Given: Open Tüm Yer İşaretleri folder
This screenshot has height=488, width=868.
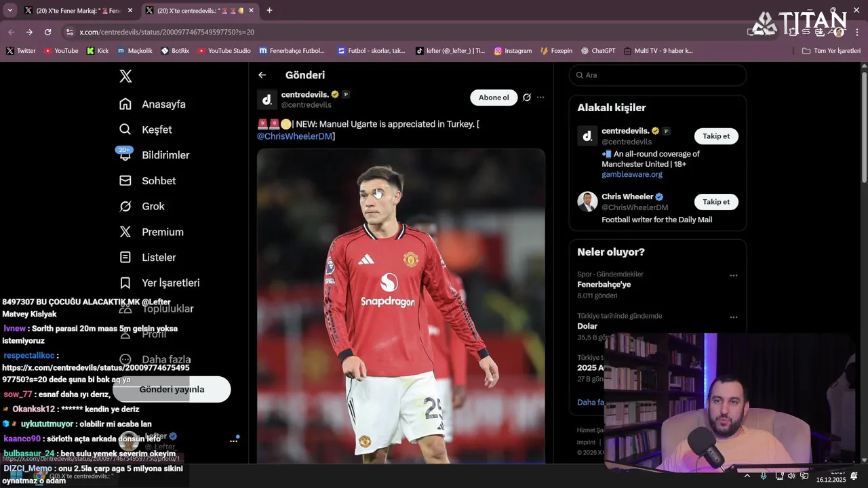Looking at the screenshot, I should pyautogui.click(x=831, y=51).
